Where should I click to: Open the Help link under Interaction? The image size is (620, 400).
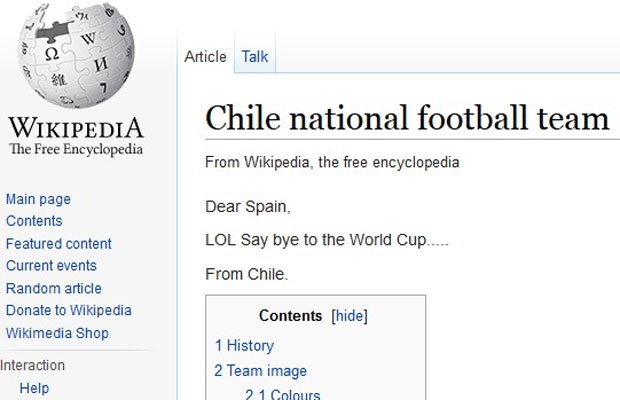34,388
